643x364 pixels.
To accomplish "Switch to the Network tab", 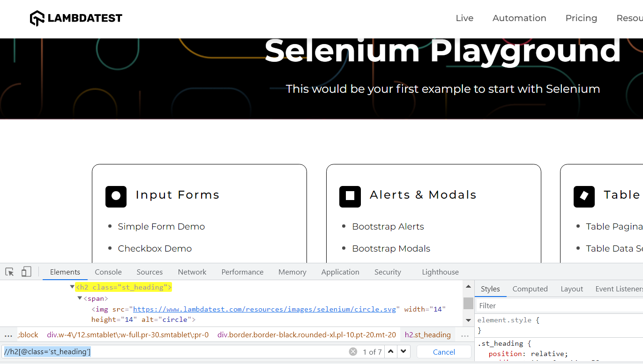I will tap(192, 272).
